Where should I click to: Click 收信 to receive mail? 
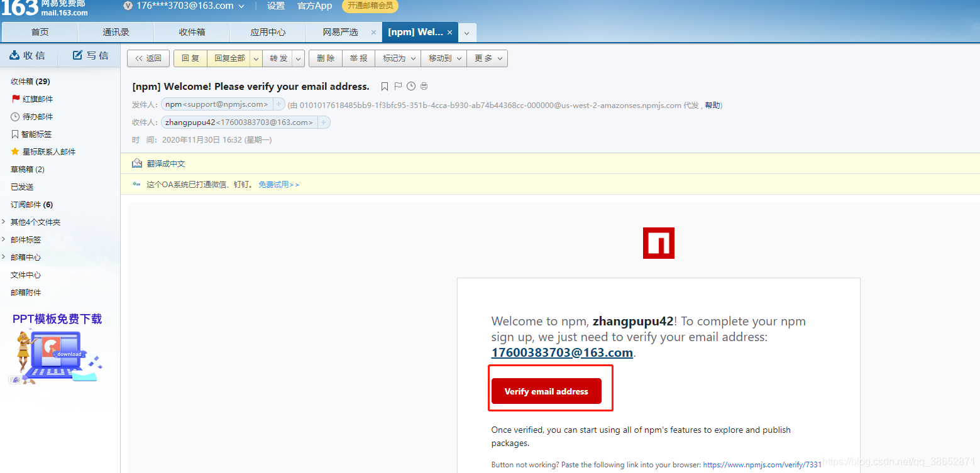coord(28,55)
